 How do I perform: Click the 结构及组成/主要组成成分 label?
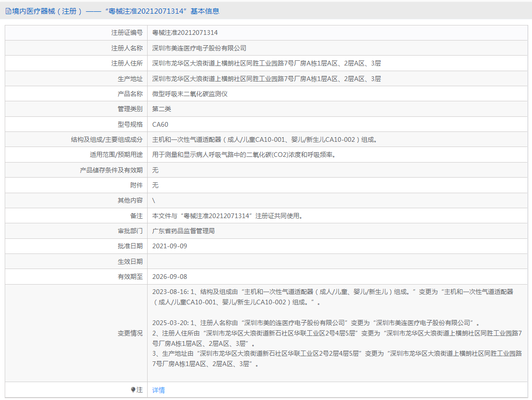tap(107, 139)
